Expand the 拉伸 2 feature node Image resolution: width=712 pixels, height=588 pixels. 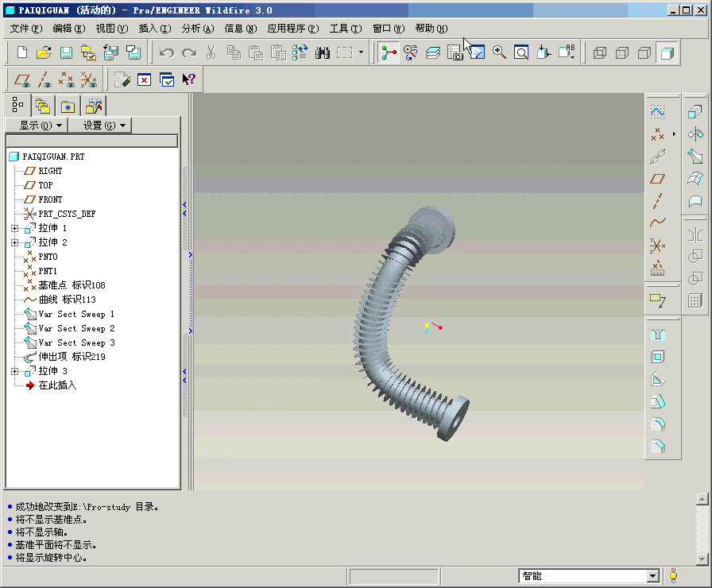(14, 243)
